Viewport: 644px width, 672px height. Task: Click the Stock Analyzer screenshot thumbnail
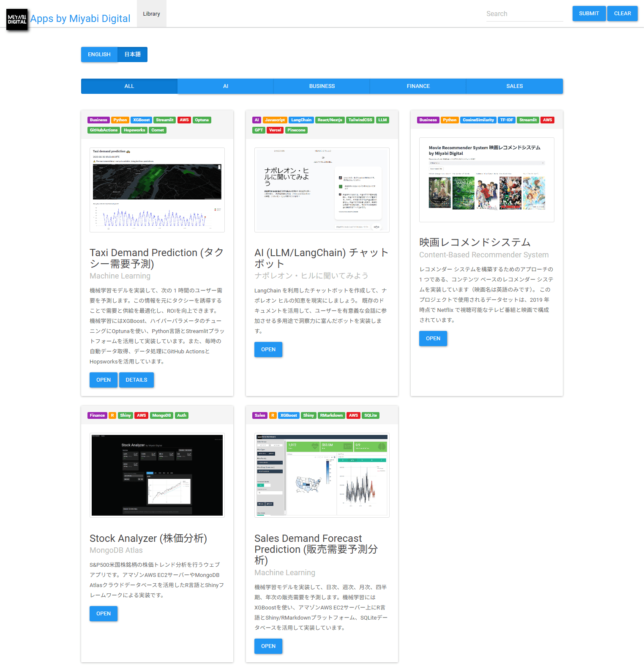[157, 475]
